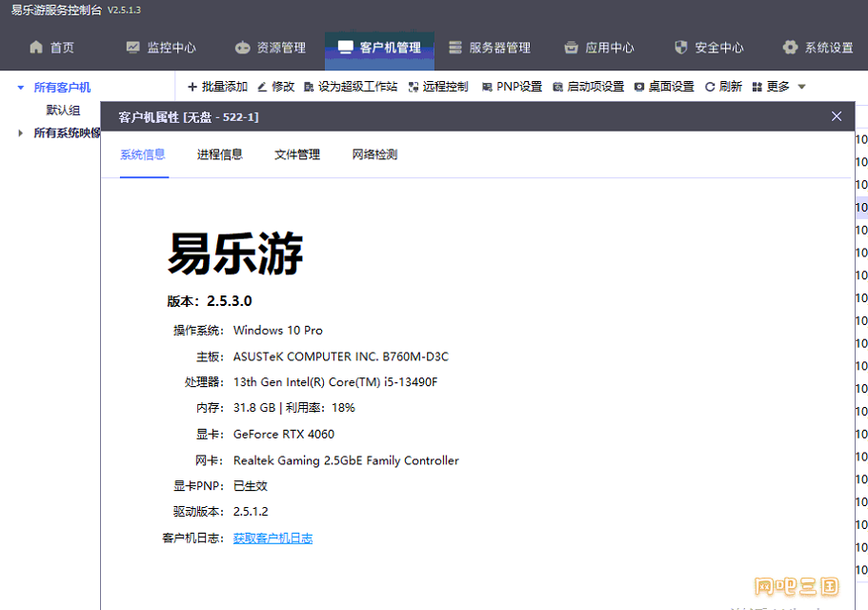Click 修改 pencil edit button
The width and height of the screenshot is (868, 610).
click(x=275, y=87)
